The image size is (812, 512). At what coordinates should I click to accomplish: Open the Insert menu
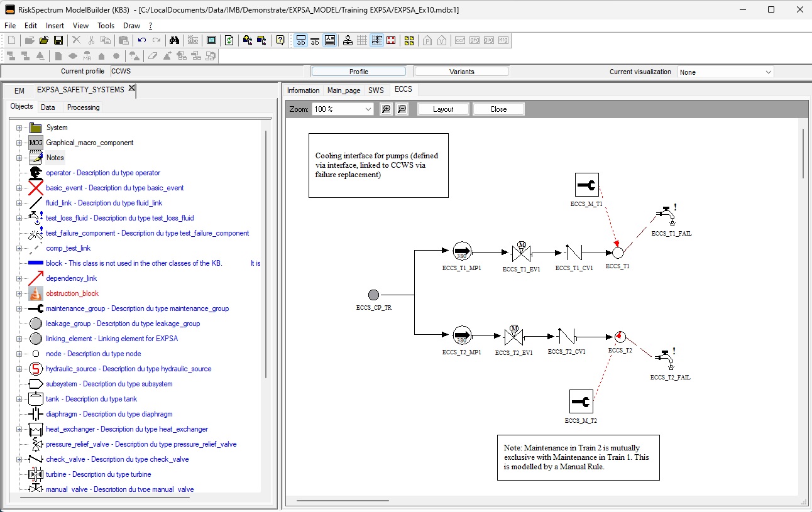point(55,26)
